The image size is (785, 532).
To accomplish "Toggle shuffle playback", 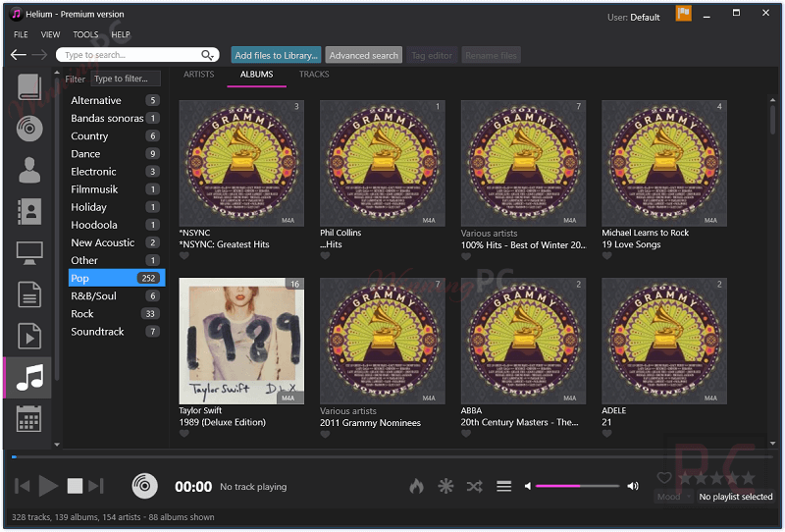I will [475, 486].
